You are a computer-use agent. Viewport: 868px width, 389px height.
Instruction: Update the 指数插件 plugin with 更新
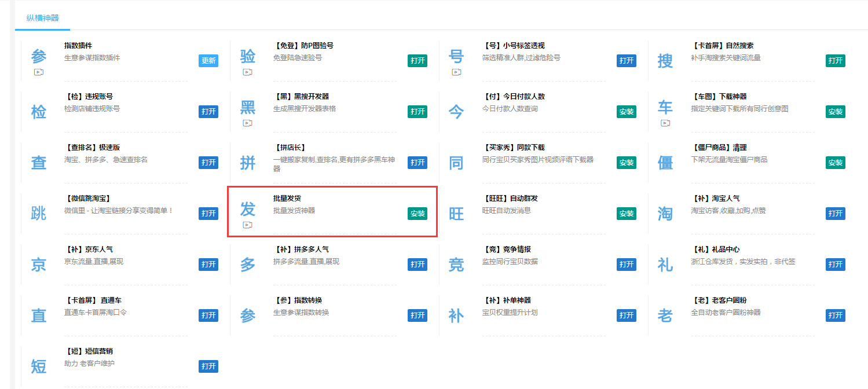point(208,61)
